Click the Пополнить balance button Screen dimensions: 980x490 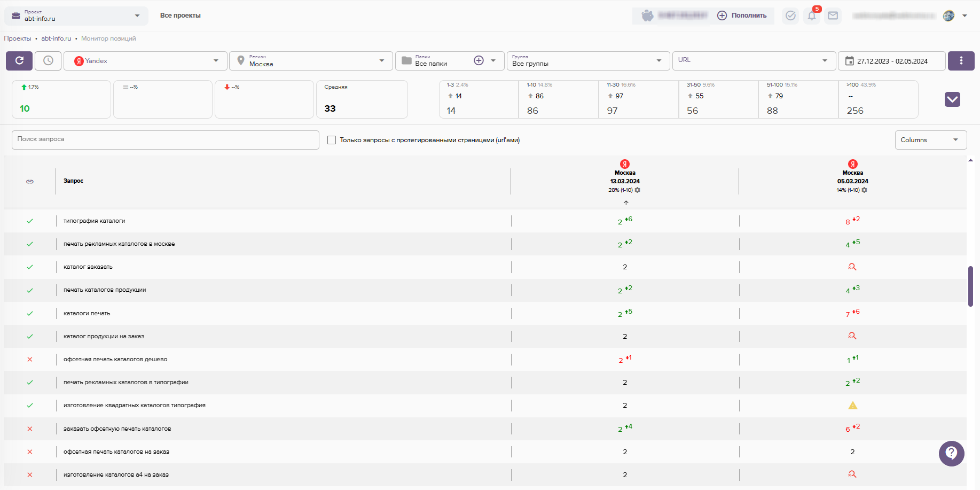point(743,15)
